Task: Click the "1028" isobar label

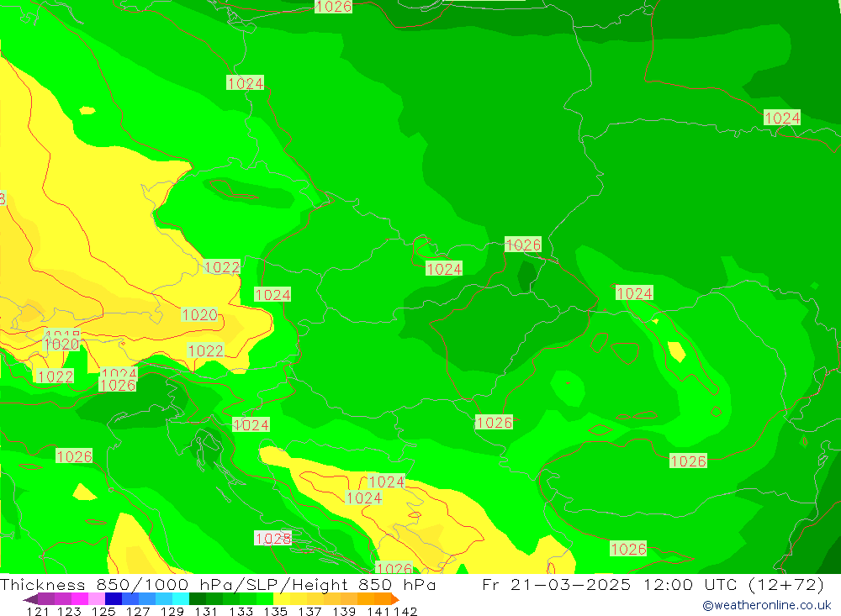Action: 273,538
